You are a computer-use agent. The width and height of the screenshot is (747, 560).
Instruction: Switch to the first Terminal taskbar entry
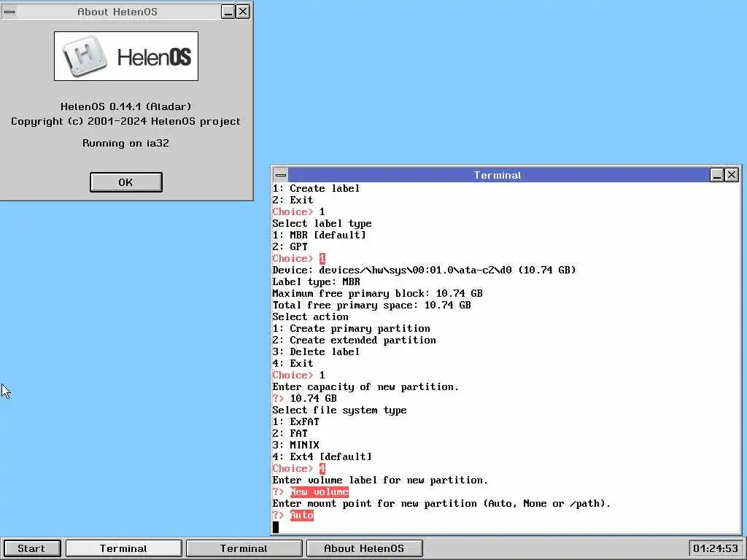coord(123,548)
